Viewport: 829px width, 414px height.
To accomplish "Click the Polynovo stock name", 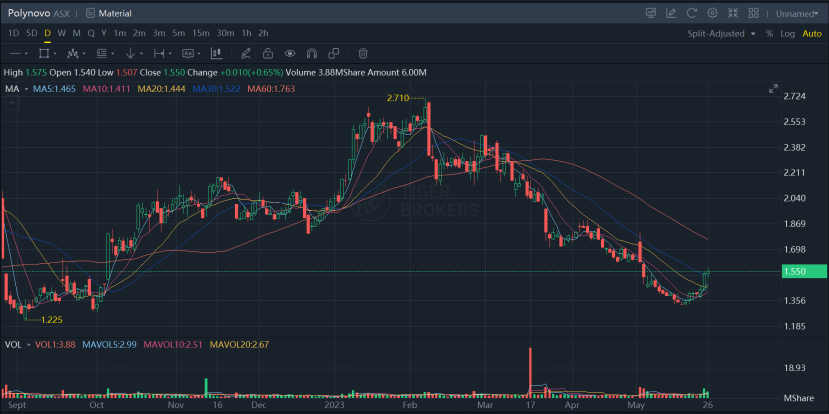I will click(29, 13).
